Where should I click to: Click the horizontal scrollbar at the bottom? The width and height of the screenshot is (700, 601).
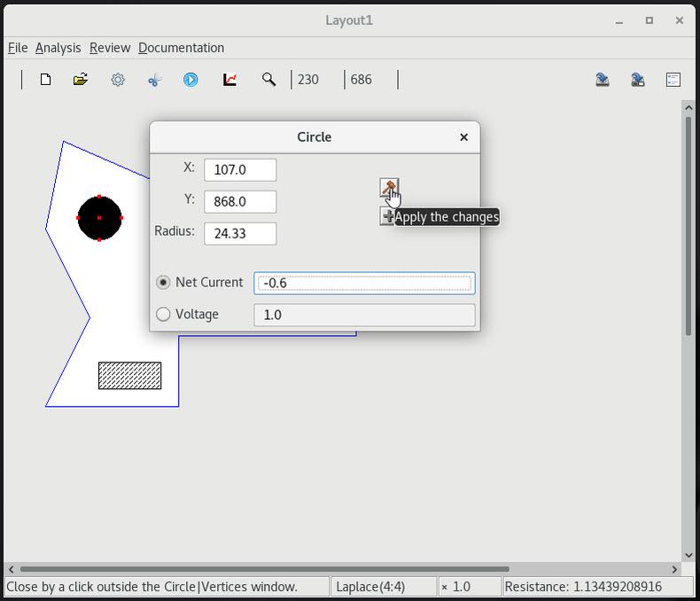pos(264,569)
